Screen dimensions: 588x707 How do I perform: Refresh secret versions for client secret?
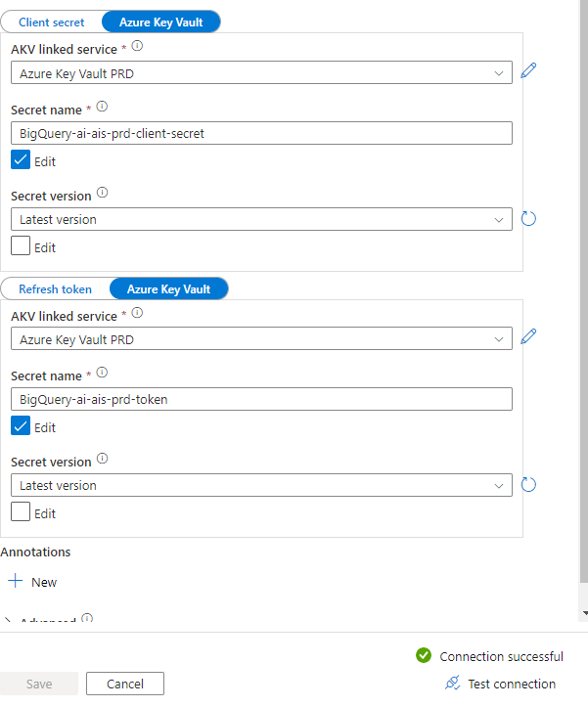pyautogui.click(x=528, y=219)
